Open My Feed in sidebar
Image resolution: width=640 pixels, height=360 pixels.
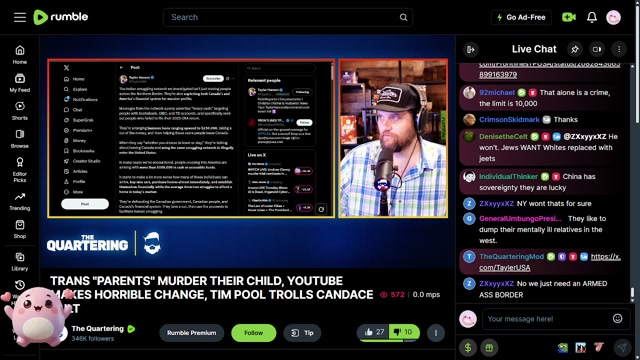click(20, 83)
